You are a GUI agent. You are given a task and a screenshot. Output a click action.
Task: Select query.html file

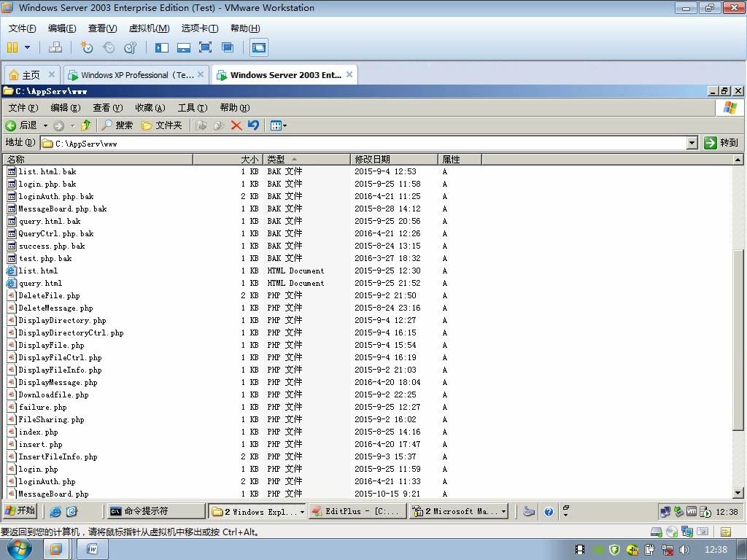41,283
